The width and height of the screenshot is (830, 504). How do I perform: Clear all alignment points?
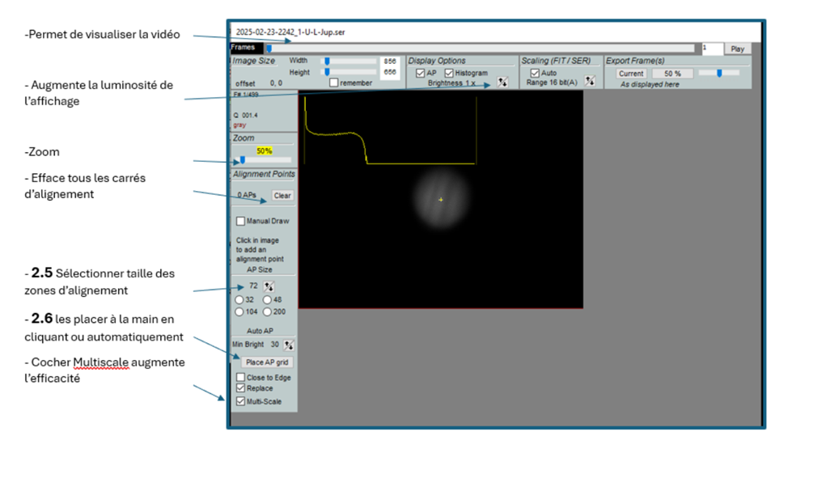click(x=282, y=196)
